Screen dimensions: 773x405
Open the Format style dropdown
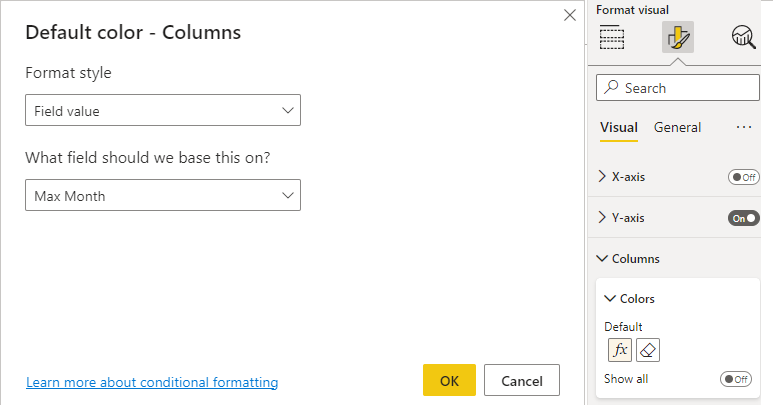pyautogui.click(x=162, y=111)
